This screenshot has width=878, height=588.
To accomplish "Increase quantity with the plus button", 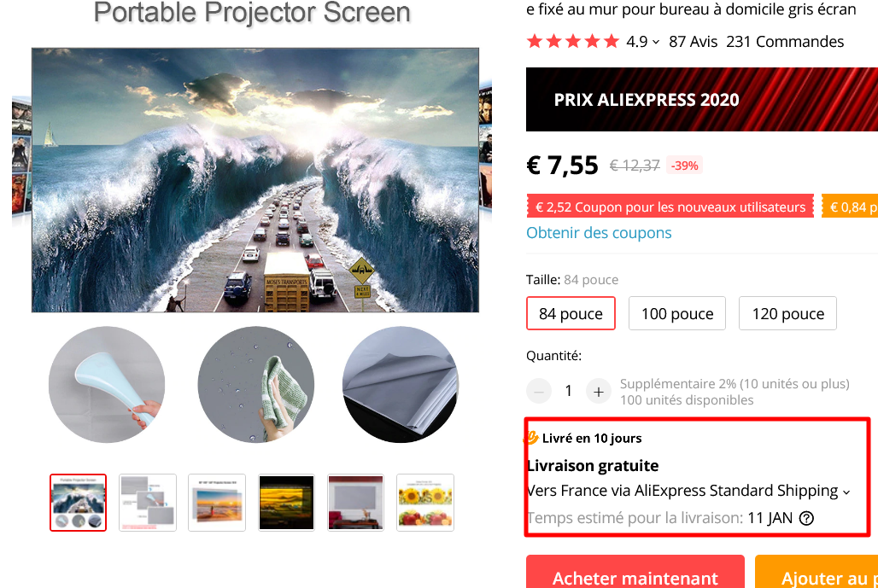I will click(598, 392).
